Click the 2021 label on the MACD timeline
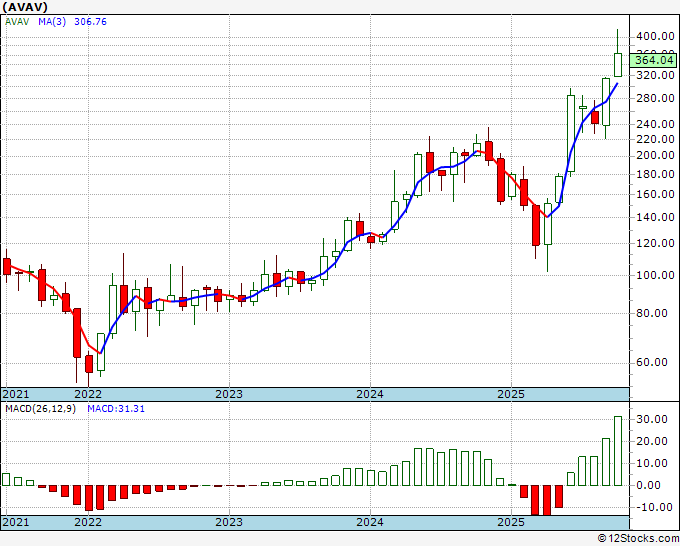 17,523
